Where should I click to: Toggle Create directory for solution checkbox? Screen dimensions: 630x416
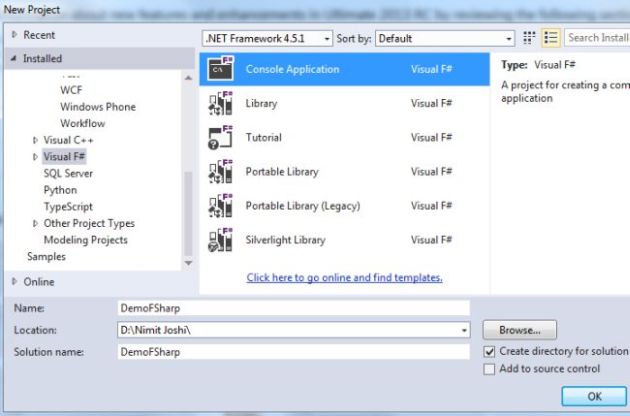pyautogui.click(x=489, y=352)
